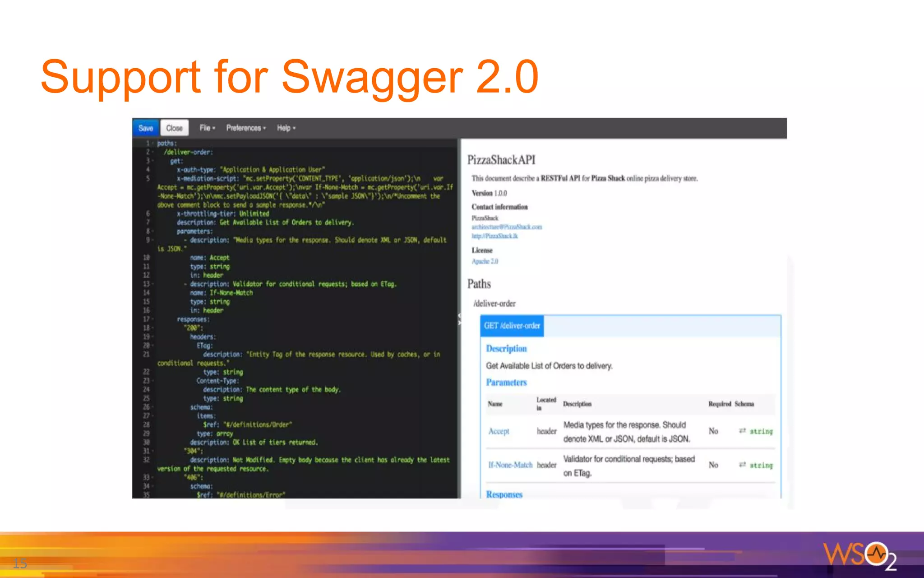924x578 pixels.
Task: Click the pane splitter handle between editor and preview
Action: click(459, 319)
